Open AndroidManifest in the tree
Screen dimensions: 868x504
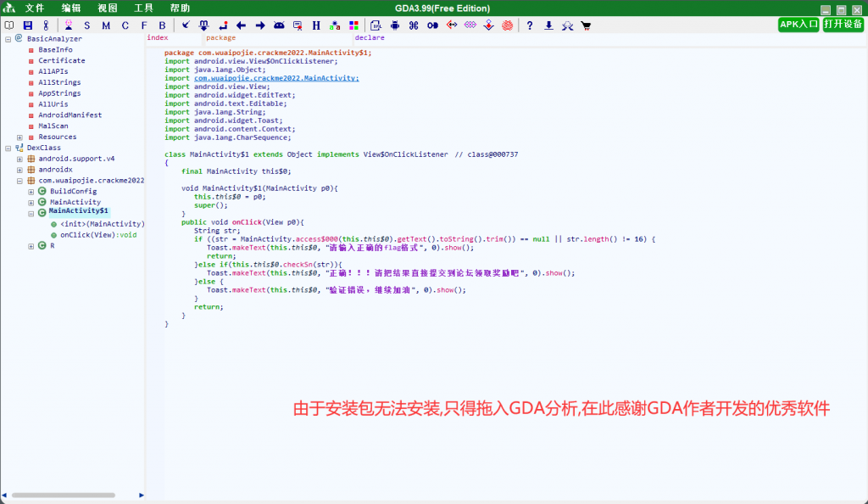70,115
